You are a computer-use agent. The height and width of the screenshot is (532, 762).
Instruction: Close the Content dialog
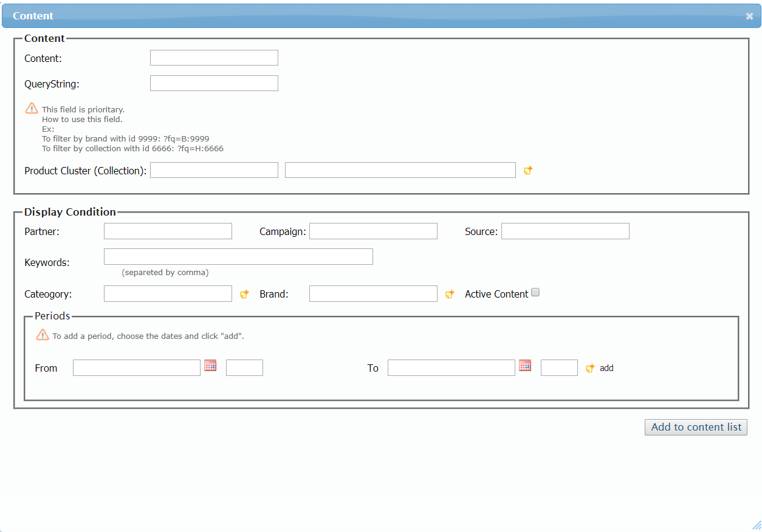[749, 16]
